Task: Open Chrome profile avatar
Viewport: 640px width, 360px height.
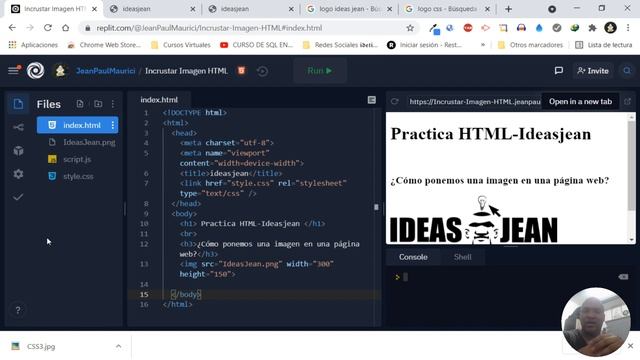Action: tap(610, 28)
